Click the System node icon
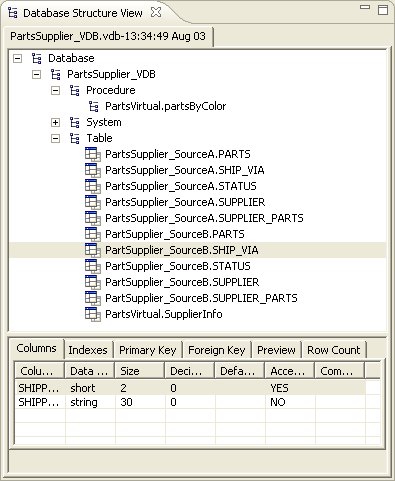This screenshot has width=395, height=481. (75, 122)
